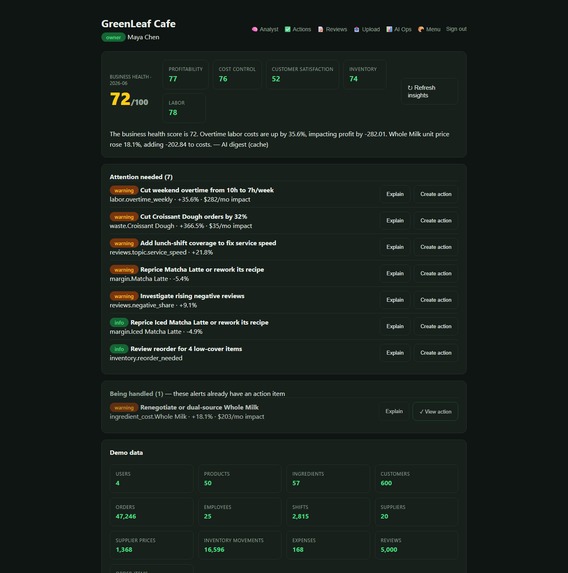Image resolution: width=568 pixels, height=573 pixels.
Task: Click the AI Ops chart icon
Action: [x=389, y=29]
